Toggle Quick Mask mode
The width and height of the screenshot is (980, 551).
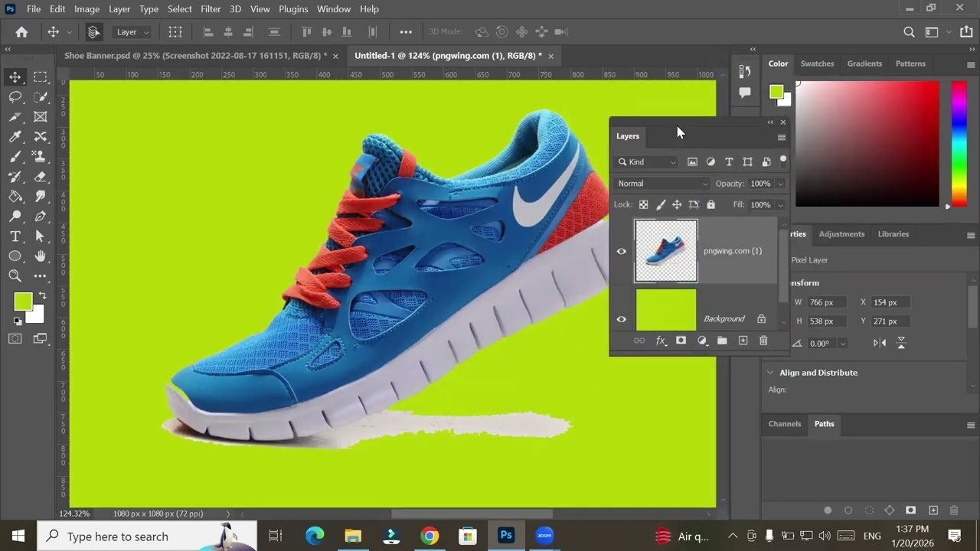pyautogui.click(x=15, y=338)
